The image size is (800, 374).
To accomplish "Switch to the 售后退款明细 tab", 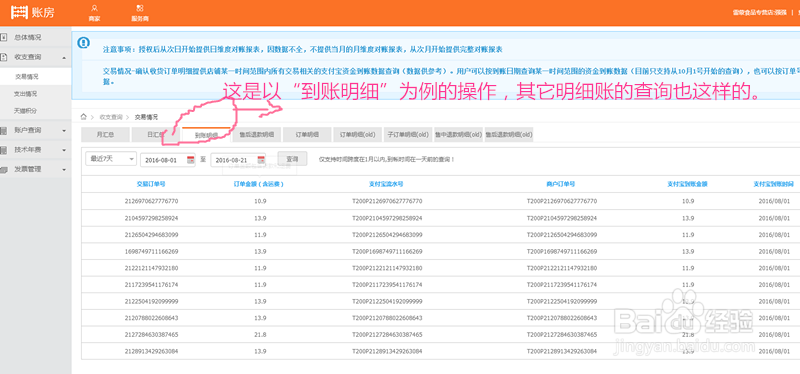I will [x=257, y=135].
